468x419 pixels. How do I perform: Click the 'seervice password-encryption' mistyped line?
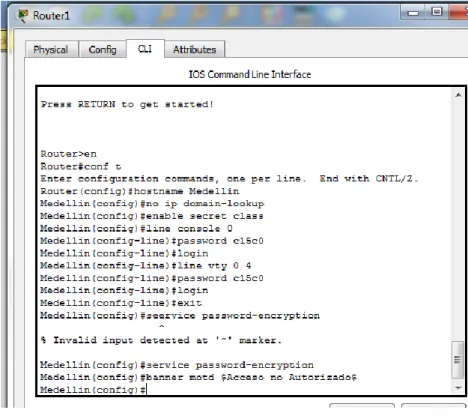click(180, 315)
